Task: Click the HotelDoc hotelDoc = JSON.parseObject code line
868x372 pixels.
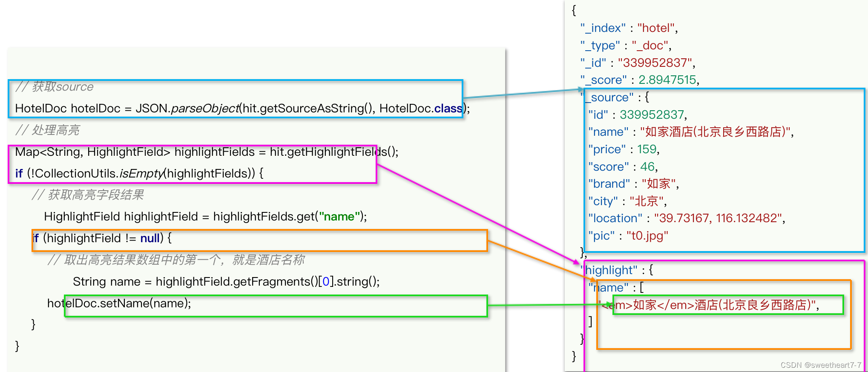Action: (x=242, y=109)
